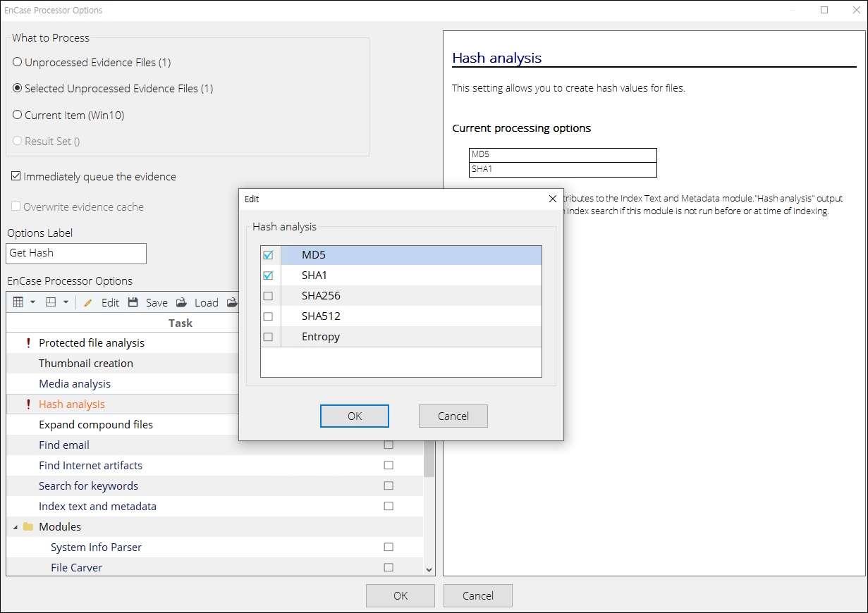Click the Task column header
Screen dimensions: 868x613
[x=181, y=323]
